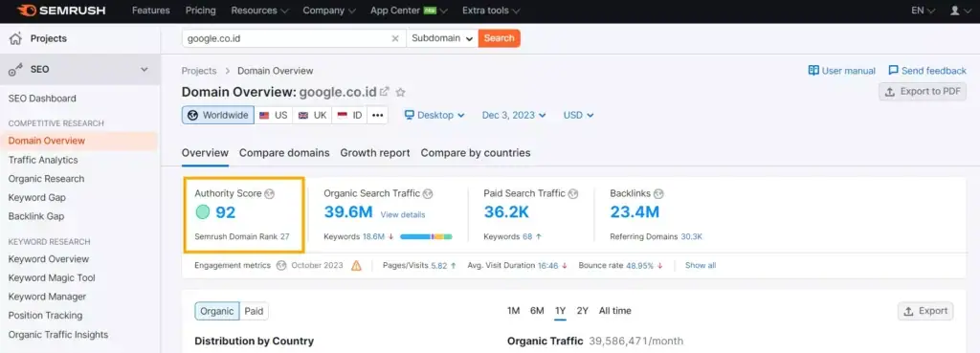Click the User manual book icon
This screenshot has width=980, height=353.
click(813, 71)
